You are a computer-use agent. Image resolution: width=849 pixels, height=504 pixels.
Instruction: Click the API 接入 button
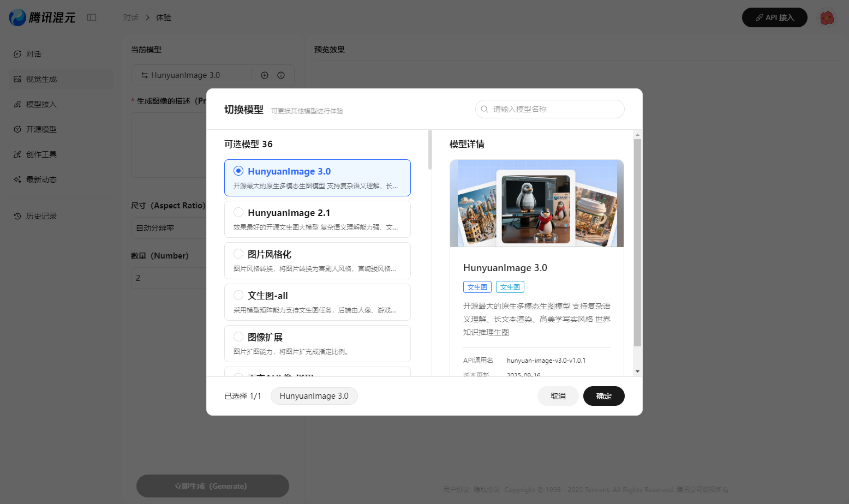774,17
